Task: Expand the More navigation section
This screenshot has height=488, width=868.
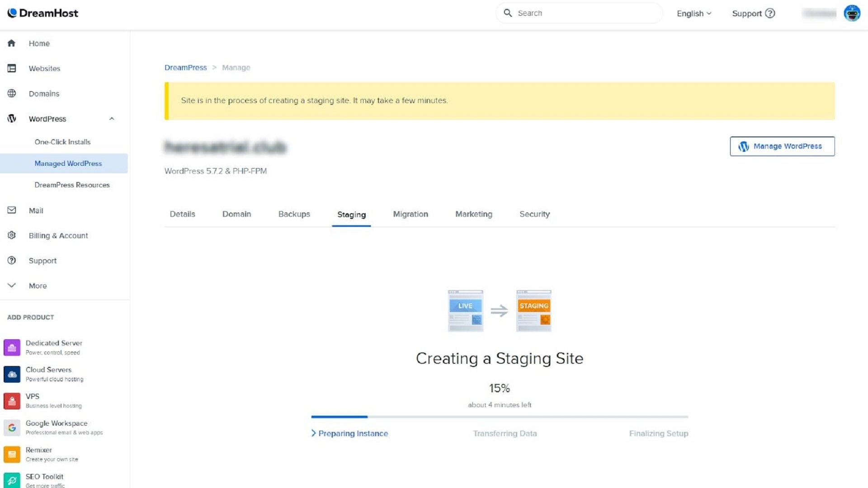Action: 37,286
